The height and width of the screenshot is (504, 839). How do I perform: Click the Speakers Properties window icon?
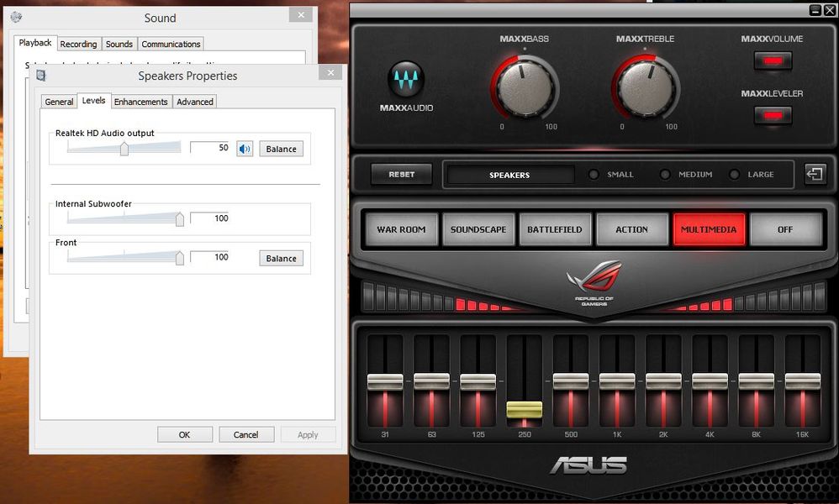coord(42,74)
